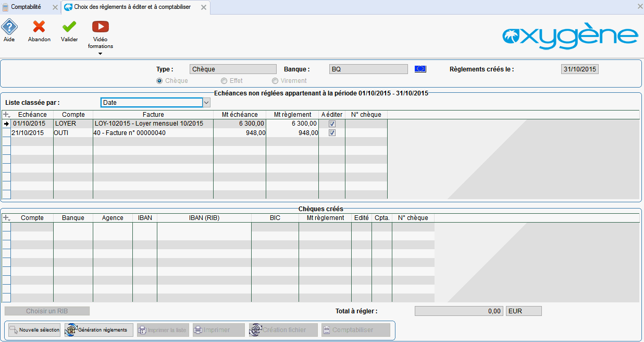Open column chooser icon in Chèques créés

(x=6, y=218)
